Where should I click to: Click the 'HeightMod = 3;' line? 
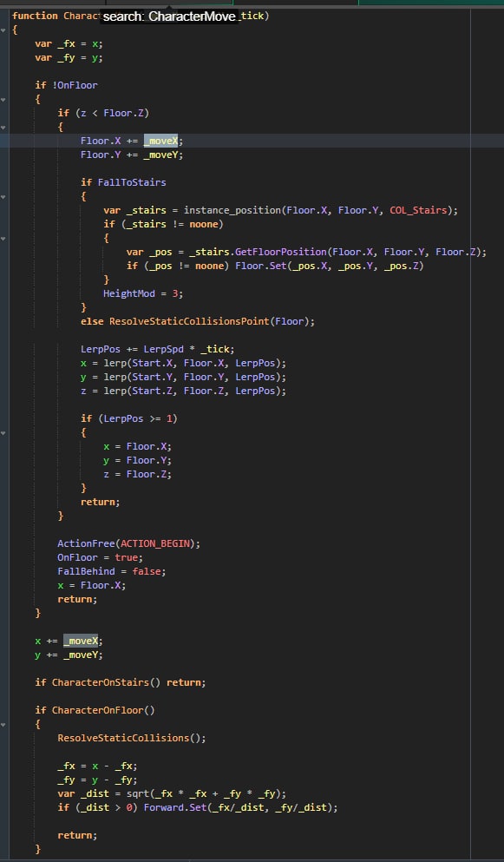coord(143,293)
